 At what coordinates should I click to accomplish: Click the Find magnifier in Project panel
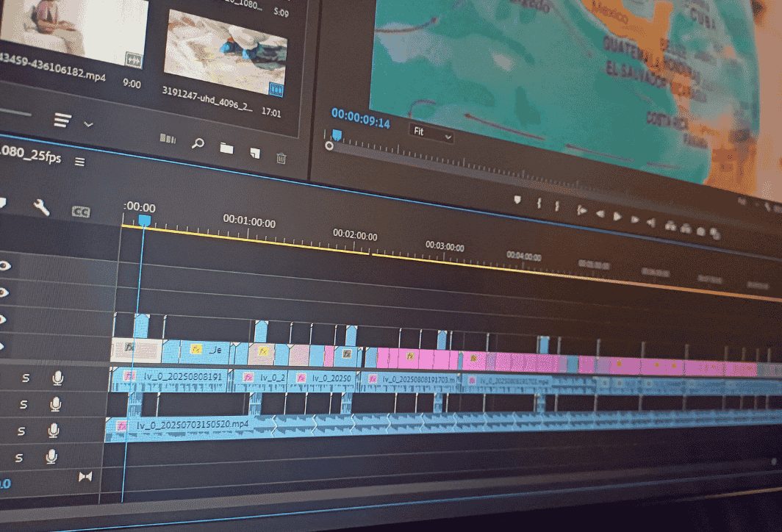coord(197,143)
